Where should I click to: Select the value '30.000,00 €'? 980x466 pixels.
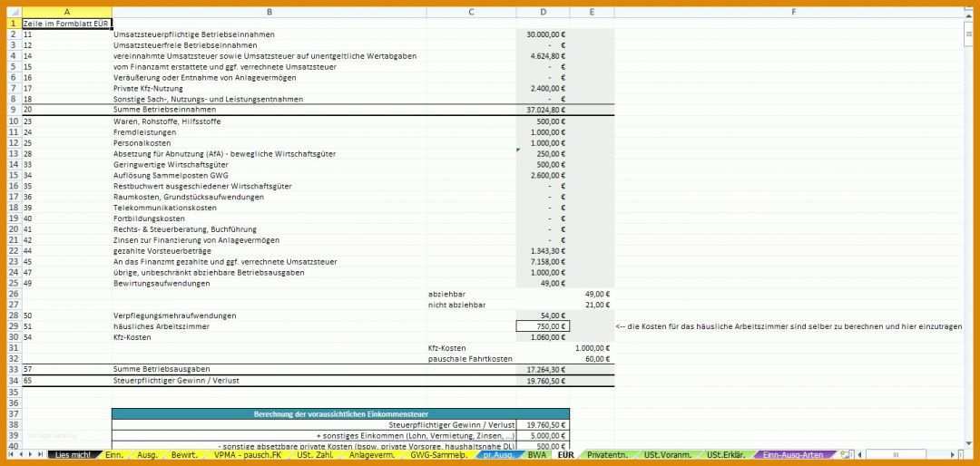544,34
